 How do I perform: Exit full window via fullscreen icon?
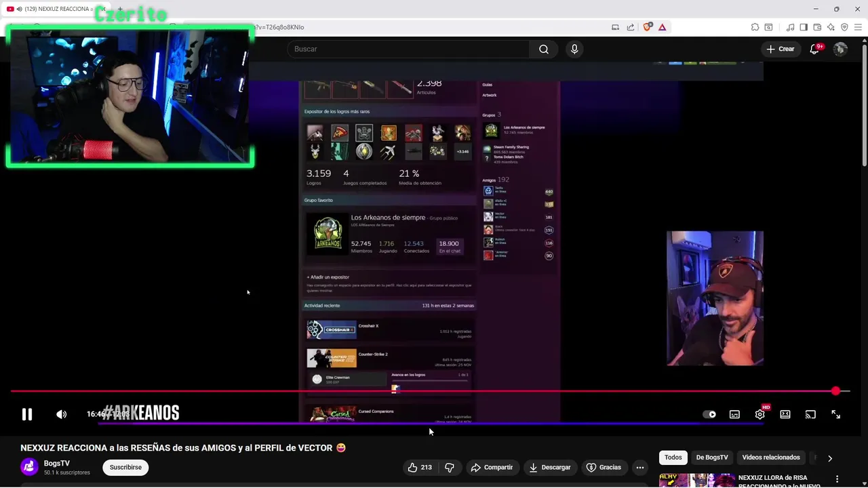835,414
